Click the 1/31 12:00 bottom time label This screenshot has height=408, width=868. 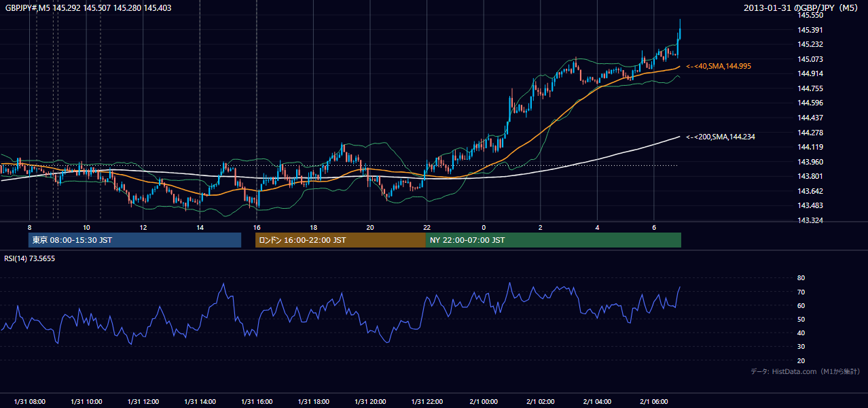point(143,402)
